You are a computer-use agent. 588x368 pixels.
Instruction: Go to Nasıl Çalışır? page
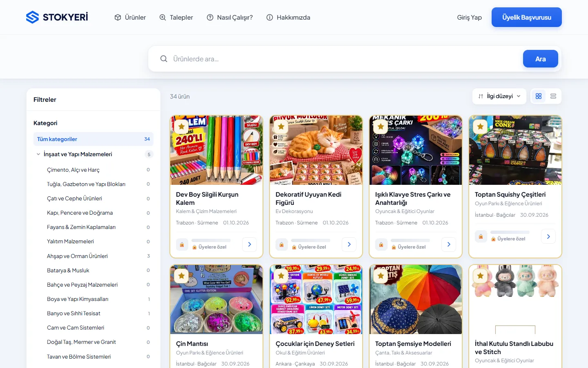tap(229, 18)
